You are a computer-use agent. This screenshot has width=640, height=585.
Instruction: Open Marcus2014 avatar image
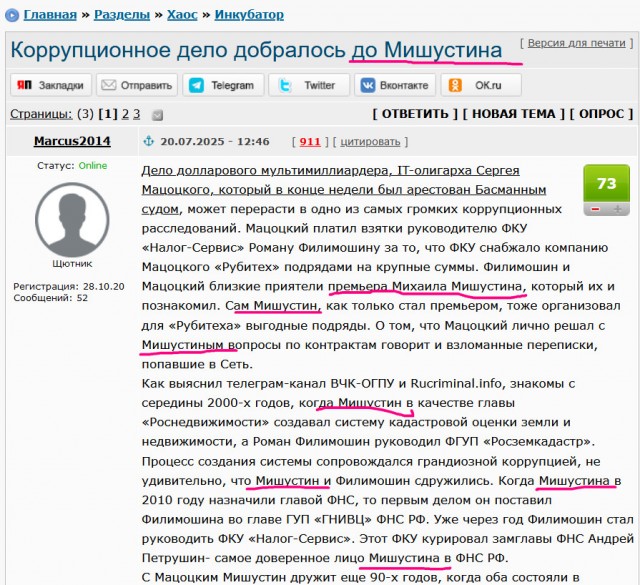pyautogui.click(x=72, y=220)
